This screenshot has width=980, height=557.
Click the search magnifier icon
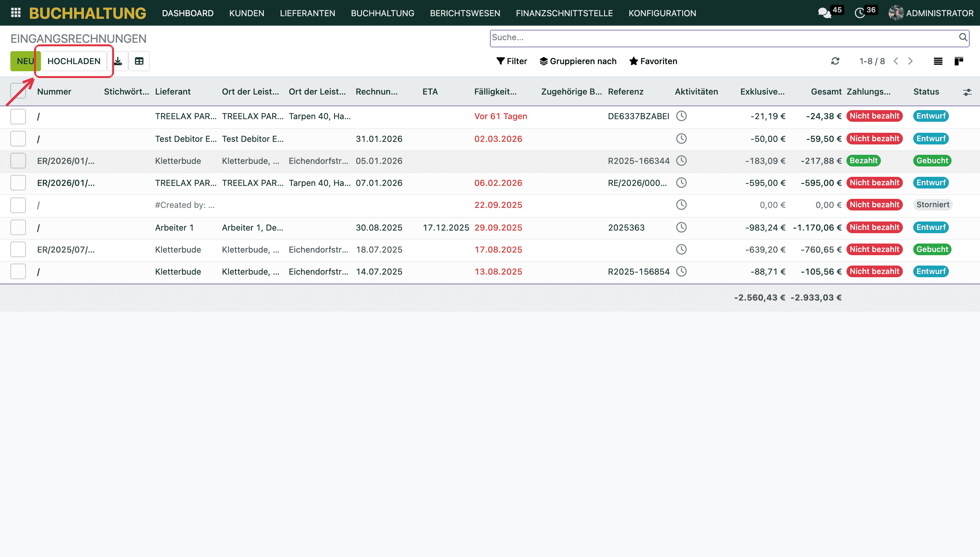tap(963, 37)
